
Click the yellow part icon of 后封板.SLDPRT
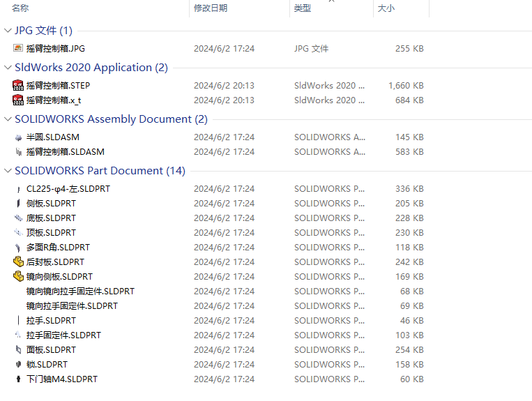tap(18, 262)
